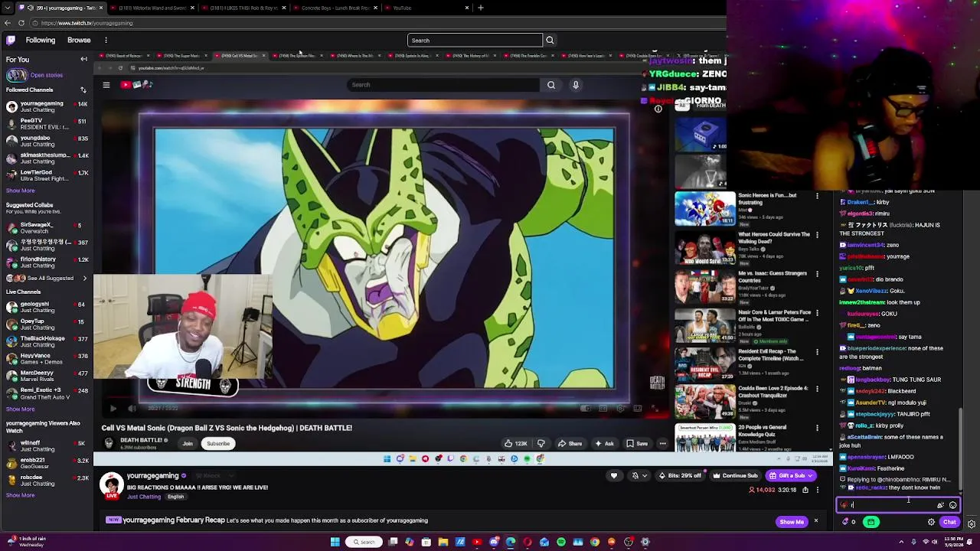This screenshot has width=980, height=551.
Task: Send message with Chat button
Action: (949, 522)
